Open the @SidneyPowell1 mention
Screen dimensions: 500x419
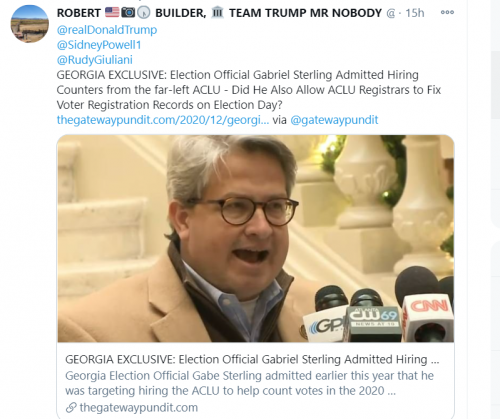click(x=99, y=45)
